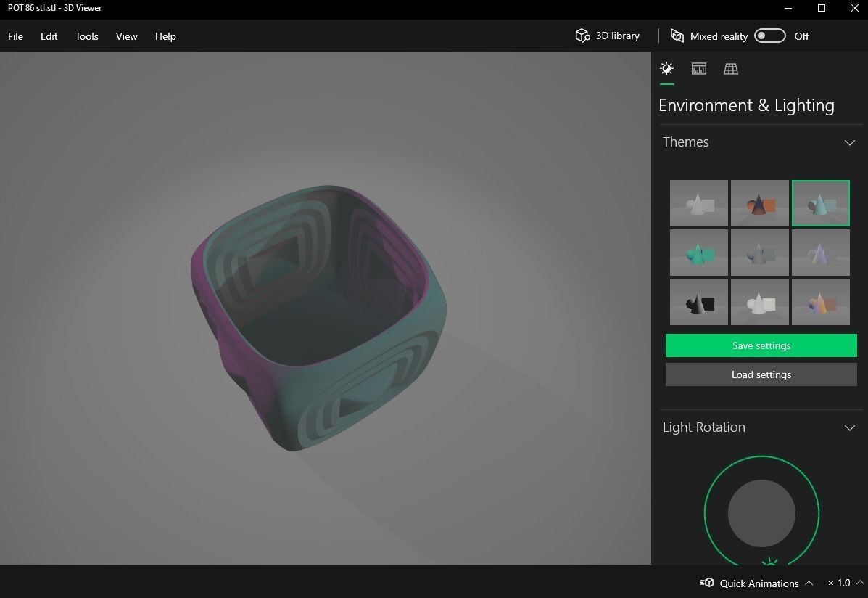Viewport: 868px width, 598px height.
Task: Select the plain gray theme thumbnail
Action: (x=698, y=203)
